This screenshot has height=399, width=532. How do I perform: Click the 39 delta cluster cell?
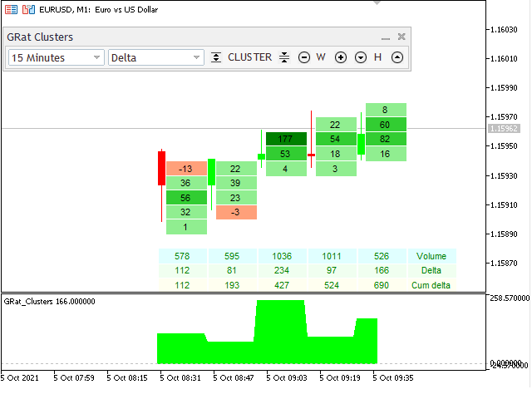coord(236,183)
